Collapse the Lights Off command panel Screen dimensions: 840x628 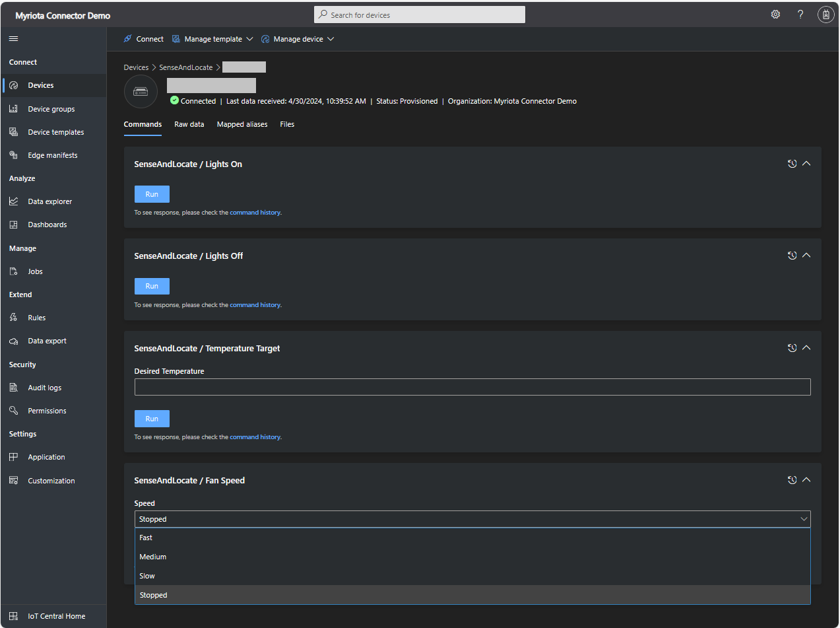pyautogui.click(x=806, y=256)
